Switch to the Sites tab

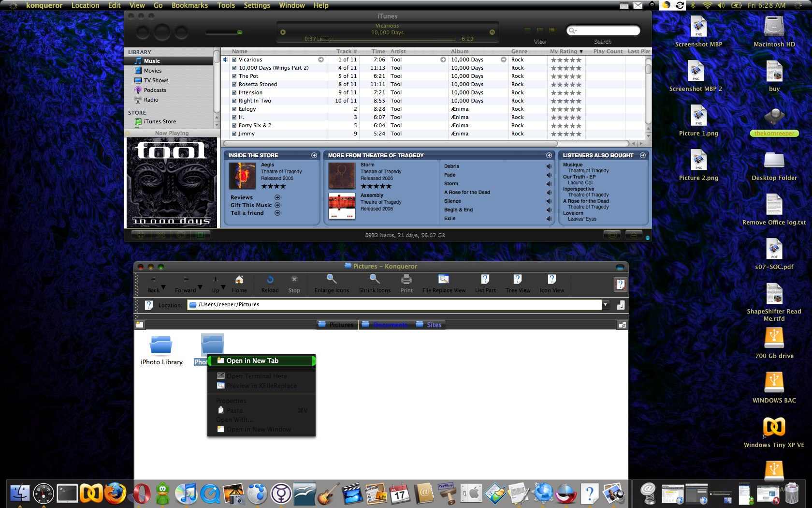point(429,325)
